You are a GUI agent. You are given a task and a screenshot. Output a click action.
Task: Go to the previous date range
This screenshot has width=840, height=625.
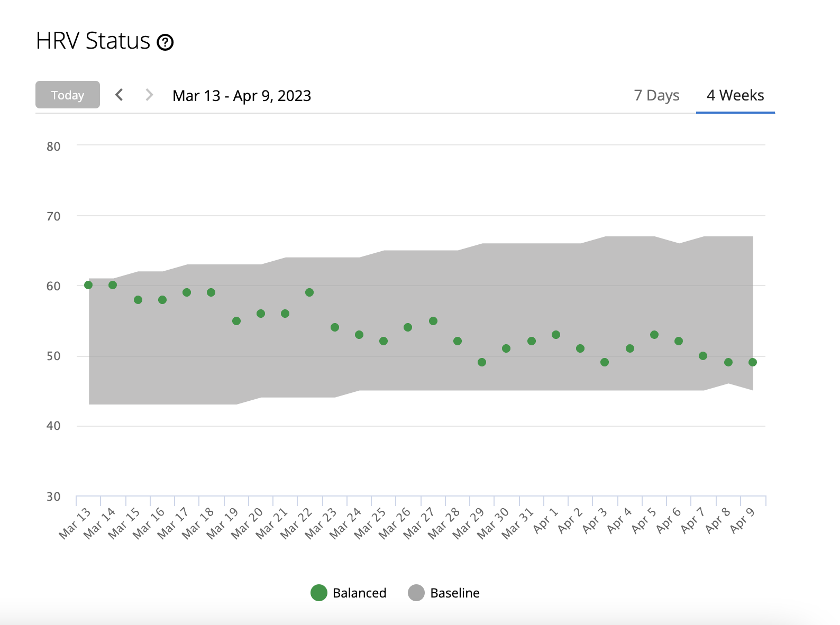(120, 95)
